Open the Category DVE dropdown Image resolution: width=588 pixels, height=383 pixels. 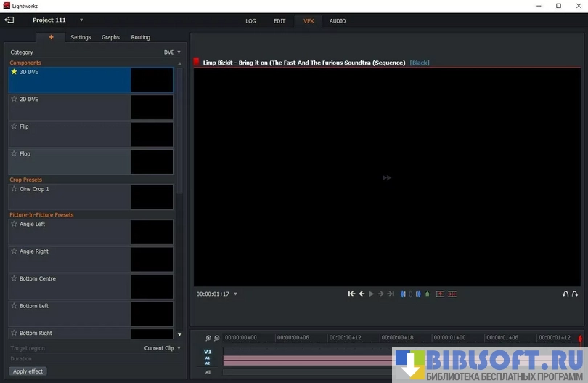tap(172, 52)
